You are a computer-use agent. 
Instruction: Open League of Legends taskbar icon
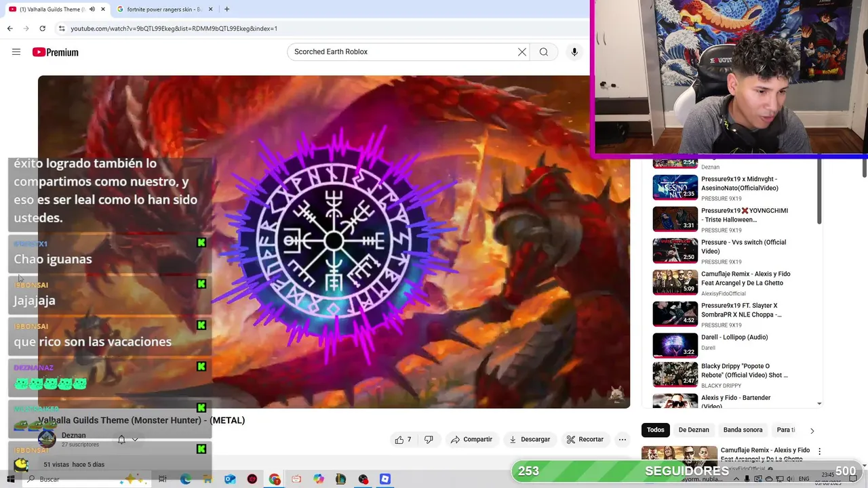tap(341, 479)
